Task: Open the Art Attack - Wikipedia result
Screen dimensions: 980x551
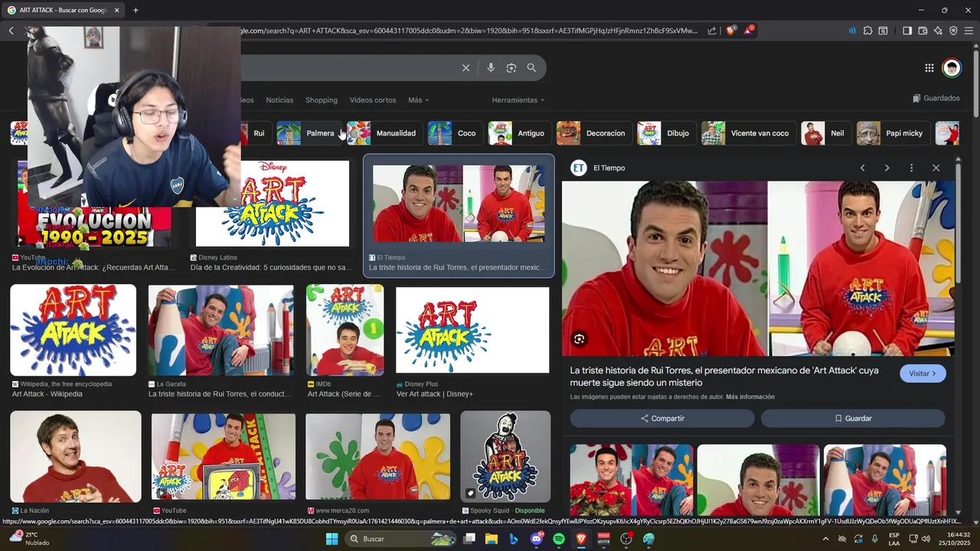Action: pos(47,394)
